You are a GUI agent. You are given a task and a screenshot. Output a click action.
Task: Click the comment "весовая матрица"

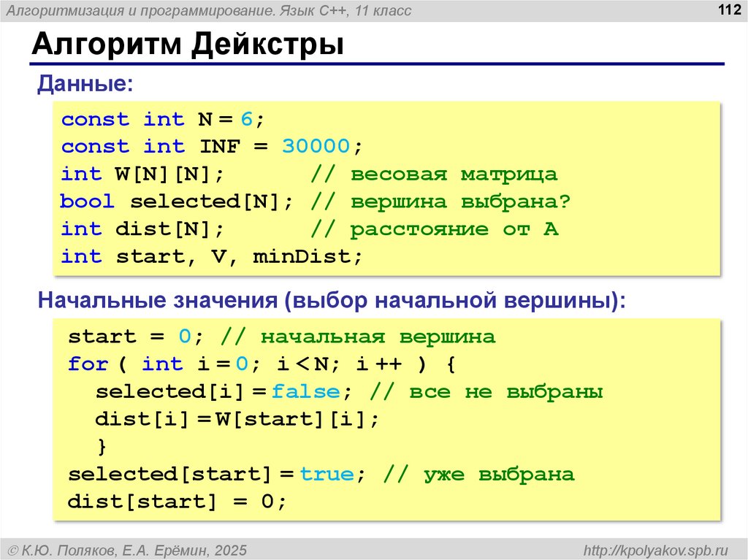pos(453,174)
